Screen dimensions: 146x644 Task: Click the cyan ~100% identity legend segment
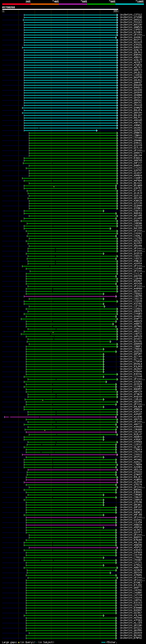(x=129, y=4)
